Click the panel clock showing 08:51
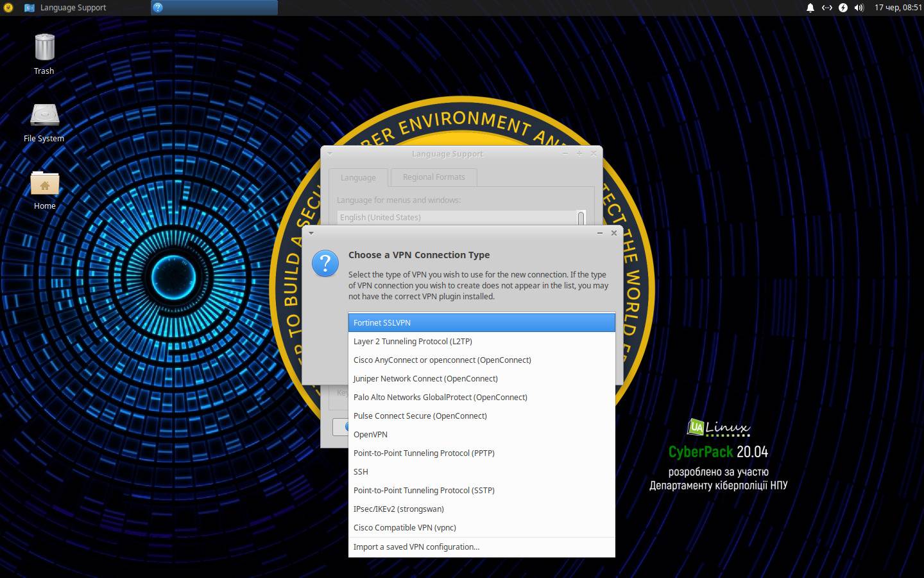This screenshot has width=924, height=578. click(898, 8)
